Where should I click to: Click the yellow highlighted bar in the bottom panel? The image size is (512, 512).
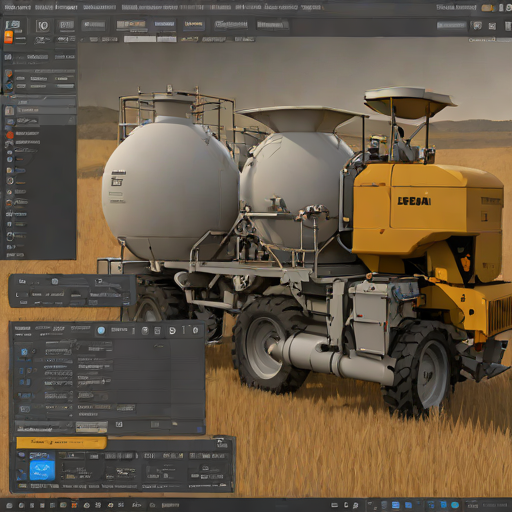click(62, 443)
